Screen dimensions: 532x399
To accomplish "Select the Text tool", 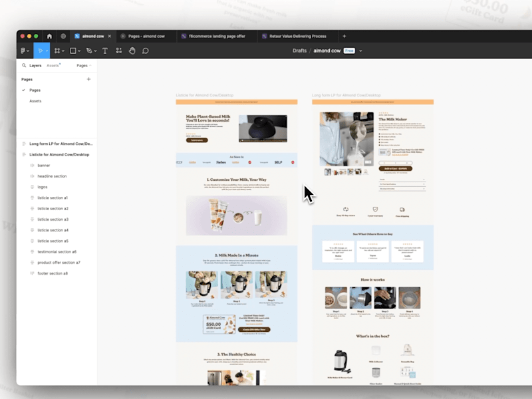I will (105, 51).
